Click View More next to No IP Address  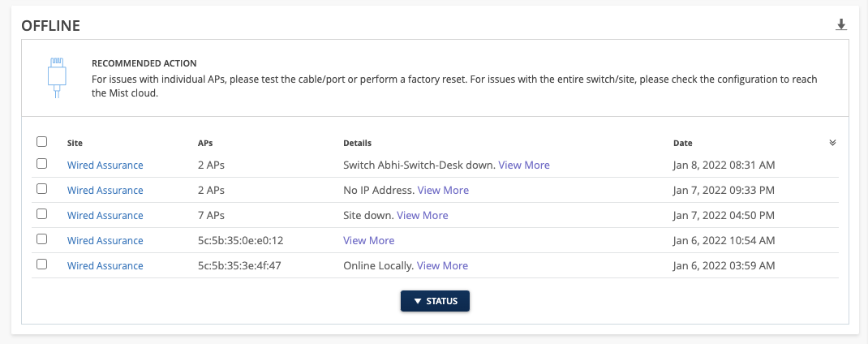443,190
